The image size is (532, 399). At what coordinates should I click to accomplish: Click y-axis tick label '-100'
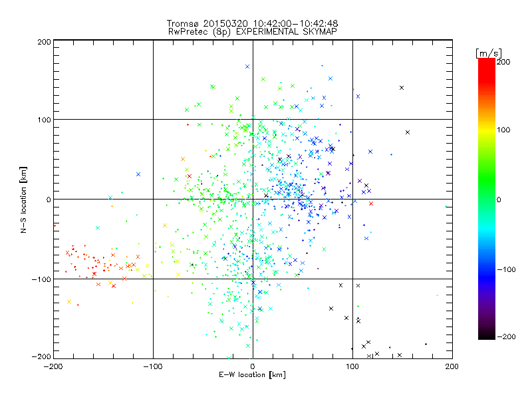coord(41,279)
